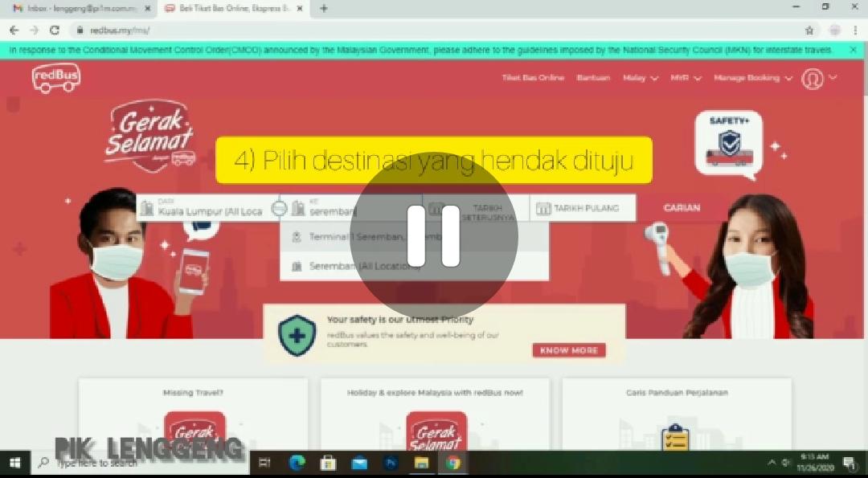Select Seremban (All Locations) suggestion
This screenshot has height=478, width=868.
click(x=363, y=266)
